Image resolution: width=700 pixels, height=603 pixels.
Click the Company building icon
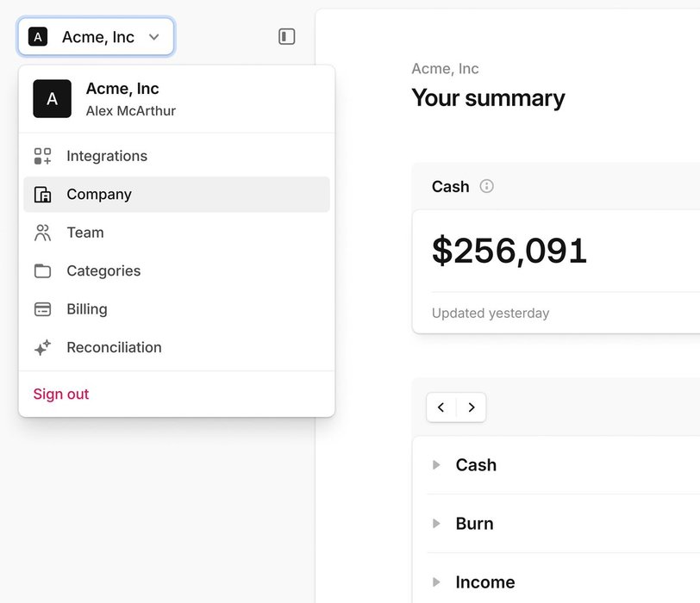(42, 195)
